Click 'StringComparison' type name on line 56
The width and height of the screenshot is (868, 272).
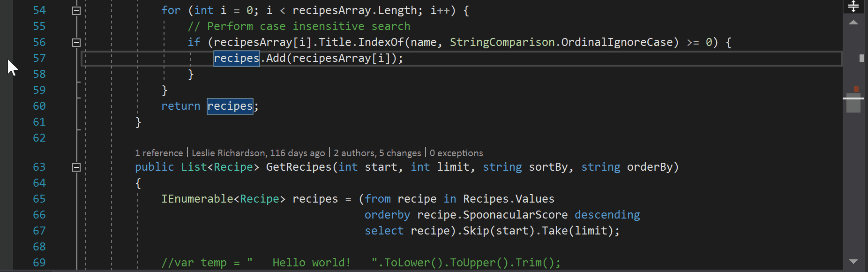point(502,42)
